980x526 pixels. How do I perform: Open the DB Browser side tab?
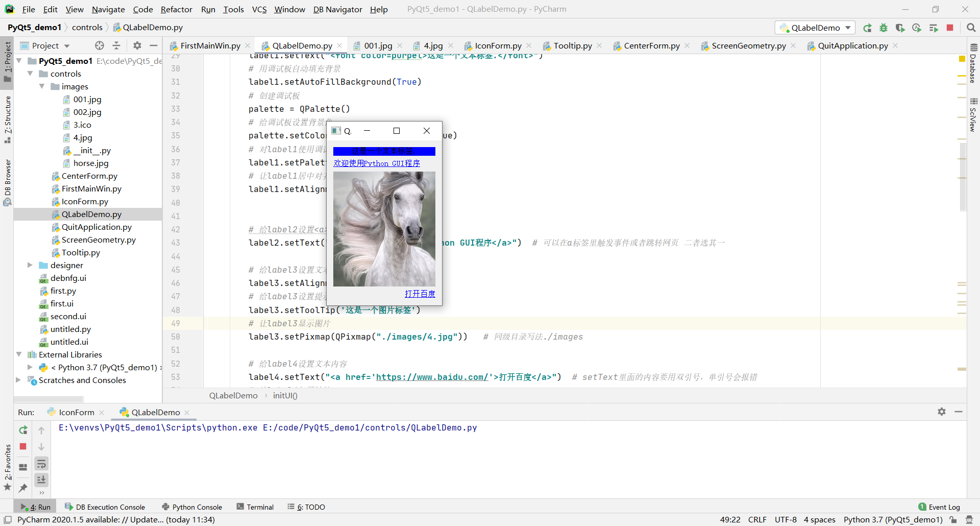coord(7,182)
